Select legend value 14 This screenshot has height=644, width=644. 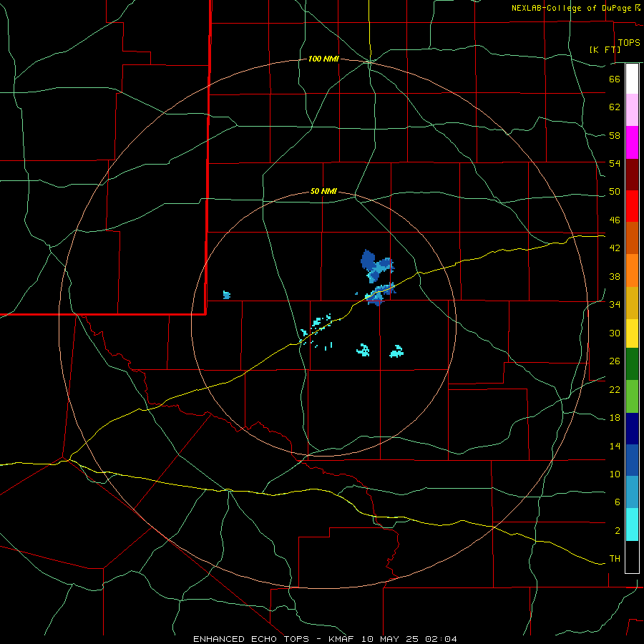click(x=615, y=446)
